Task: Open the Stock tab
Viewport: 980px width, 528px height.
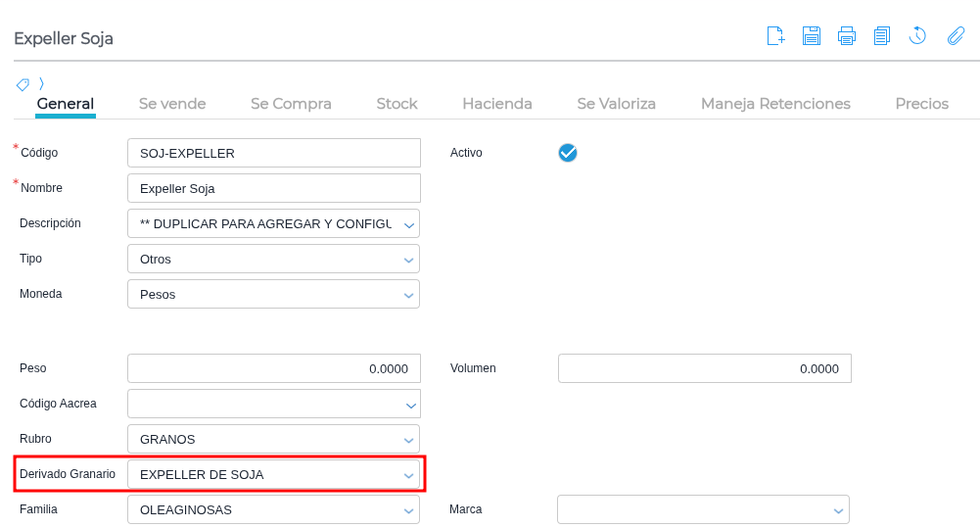Action: tap(397, 104)
